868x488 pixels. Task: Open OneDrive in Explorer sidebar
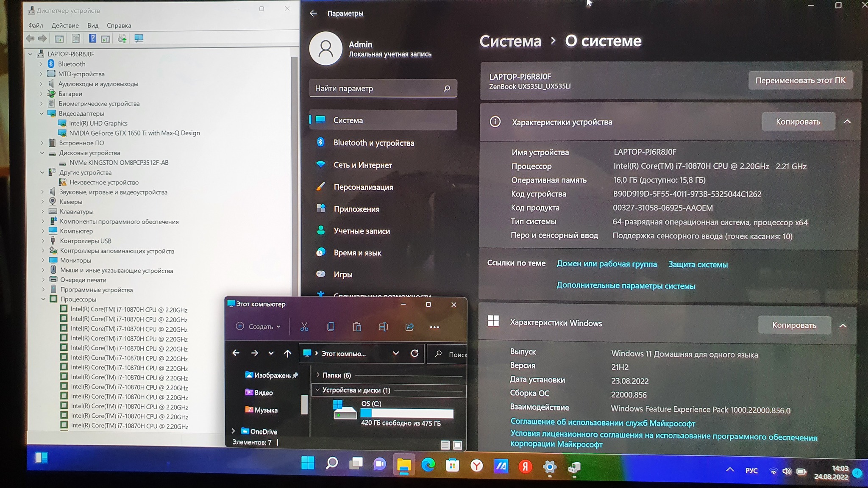click(263, 432)
